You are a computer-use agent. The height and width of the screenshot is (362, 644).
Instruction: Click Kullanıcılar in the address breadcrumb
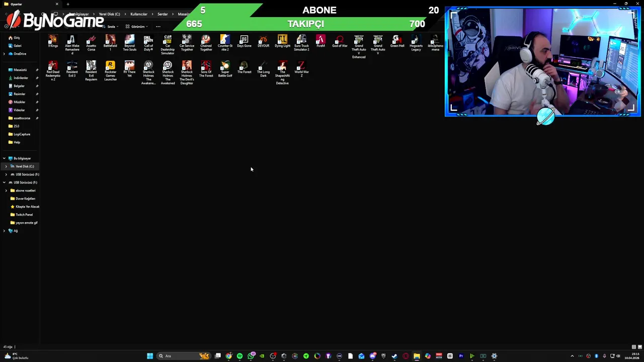pyautogui.click(x=139, y=14)
